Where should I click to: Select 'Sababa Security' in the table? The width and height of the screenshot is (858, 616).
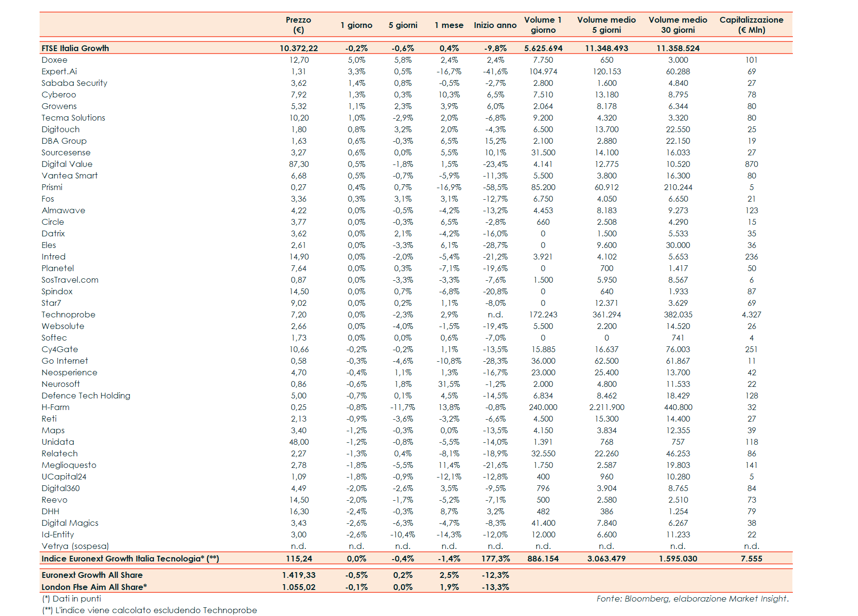[x=74, y=83]
